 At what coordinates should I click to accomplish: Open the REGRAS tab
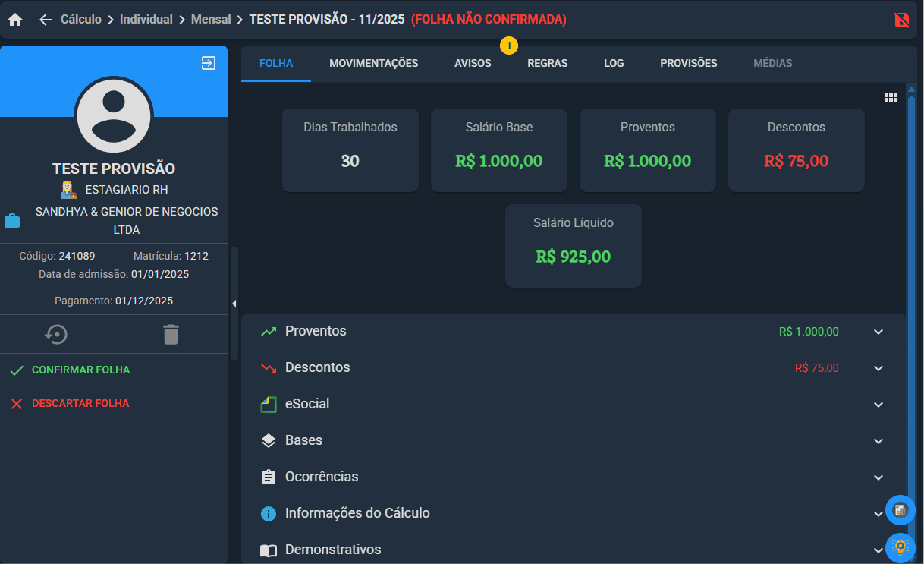tap(548, 63)
